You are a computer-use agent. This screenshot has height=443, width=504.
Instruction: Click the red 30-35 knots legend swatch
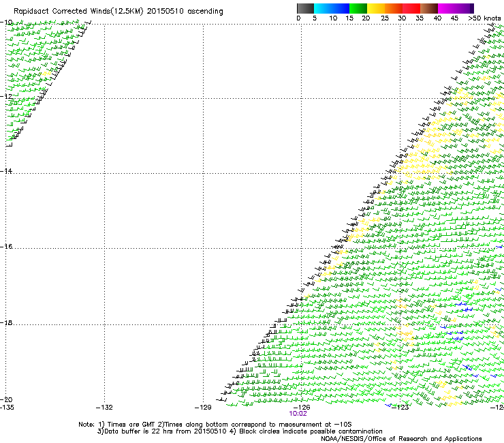pyautogui.click(x=411, y=8)
